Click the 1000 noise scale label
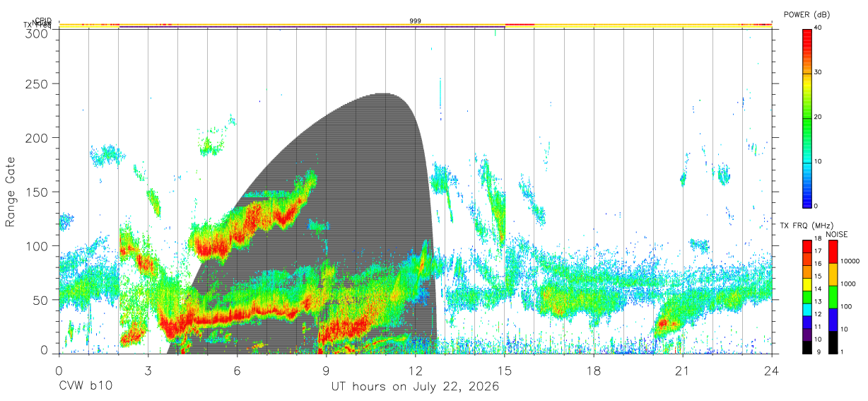 pos(848,284)
